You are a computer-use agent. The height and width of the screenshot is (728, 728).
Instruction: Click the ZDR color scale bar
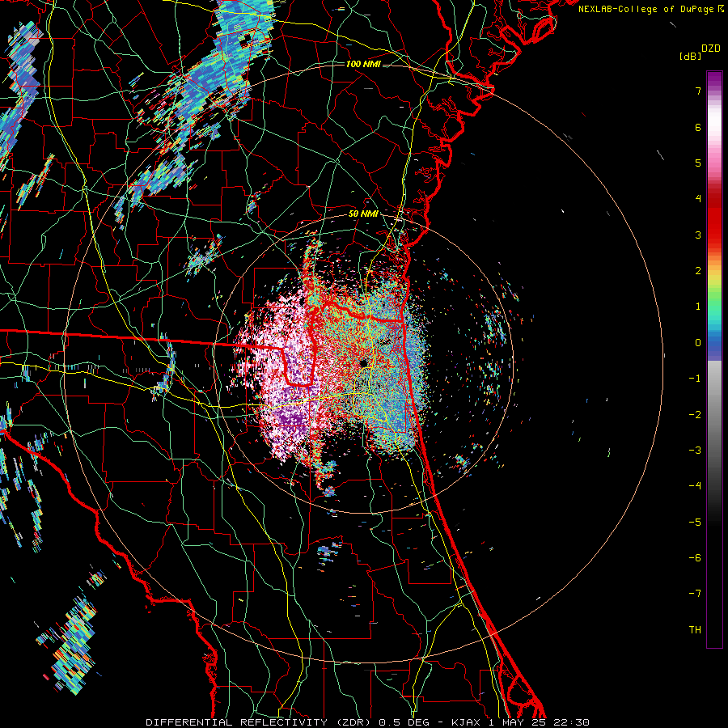(714, 359)
